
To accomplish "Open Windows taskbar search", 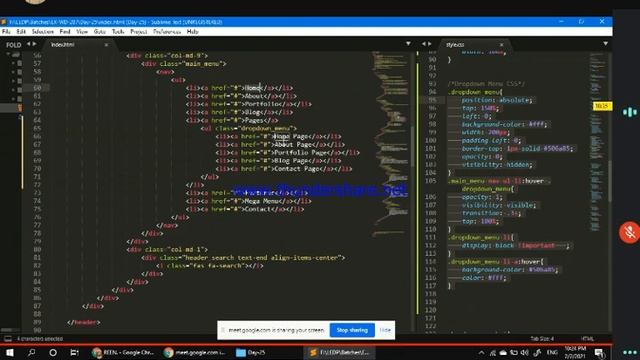I will pyautogui.click(x=31, y=352).
